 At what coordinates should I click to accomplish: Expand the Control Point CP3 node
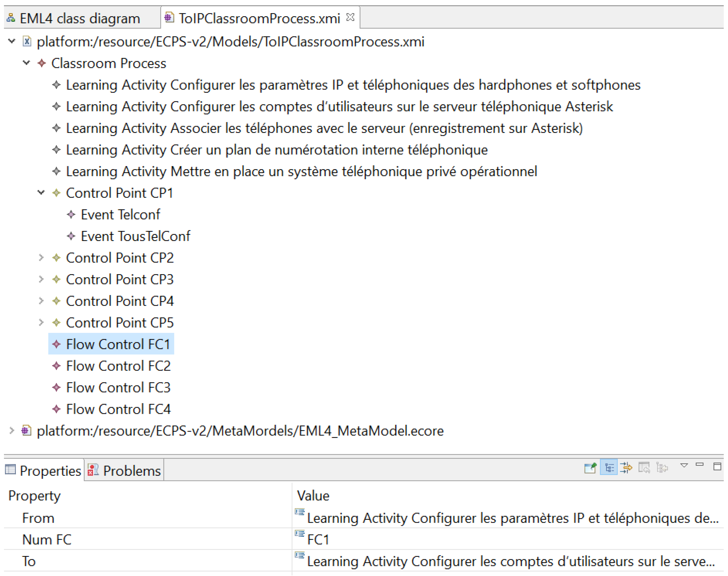coord(41,279)
